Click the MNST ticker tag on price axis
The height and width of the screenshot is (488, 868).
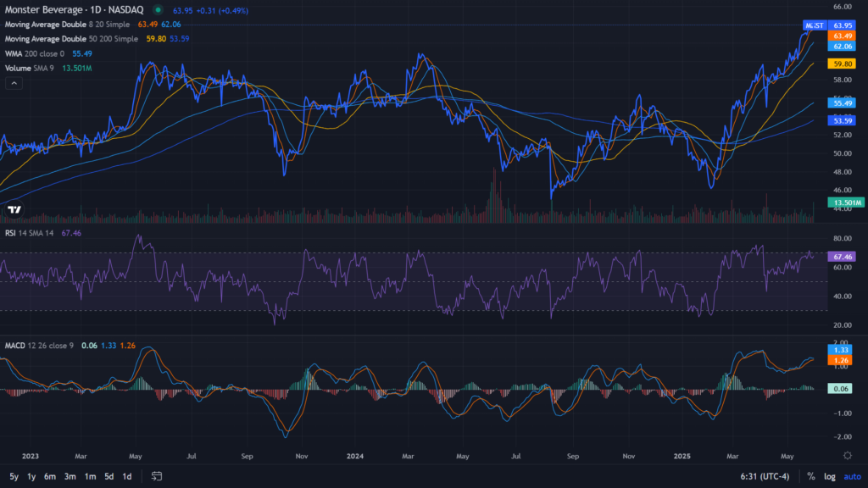pos(815,25)
